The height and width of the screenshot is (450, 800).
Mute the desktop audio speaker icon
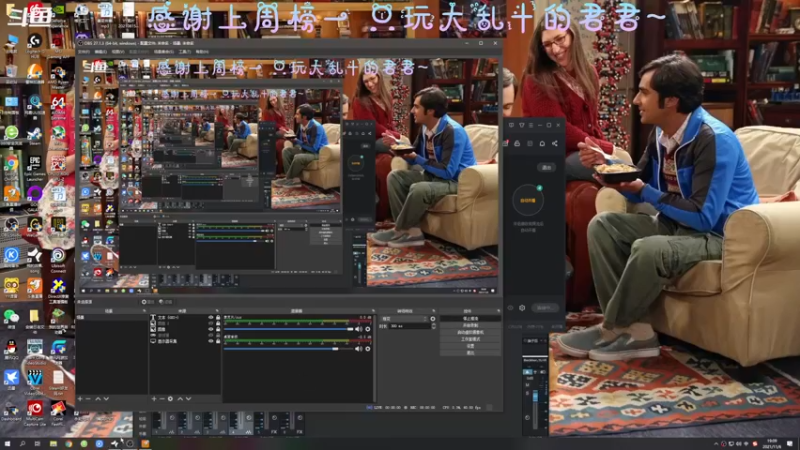(x=359, y=349)
